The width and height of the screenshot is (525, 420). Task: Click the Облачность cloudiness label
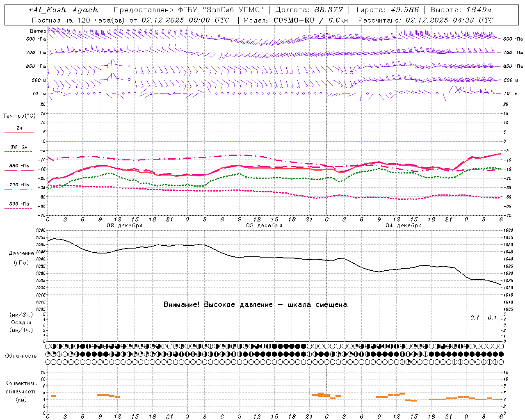point(21,356)
